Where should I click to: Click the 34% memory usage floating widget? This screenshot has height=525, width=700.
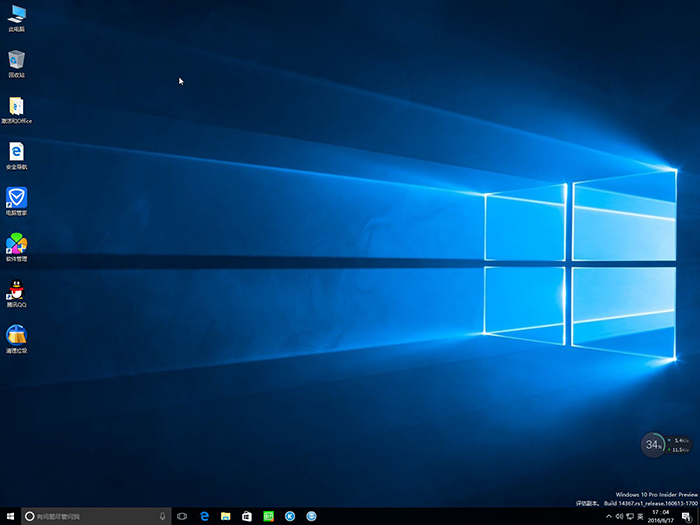(x=653, y=444)
